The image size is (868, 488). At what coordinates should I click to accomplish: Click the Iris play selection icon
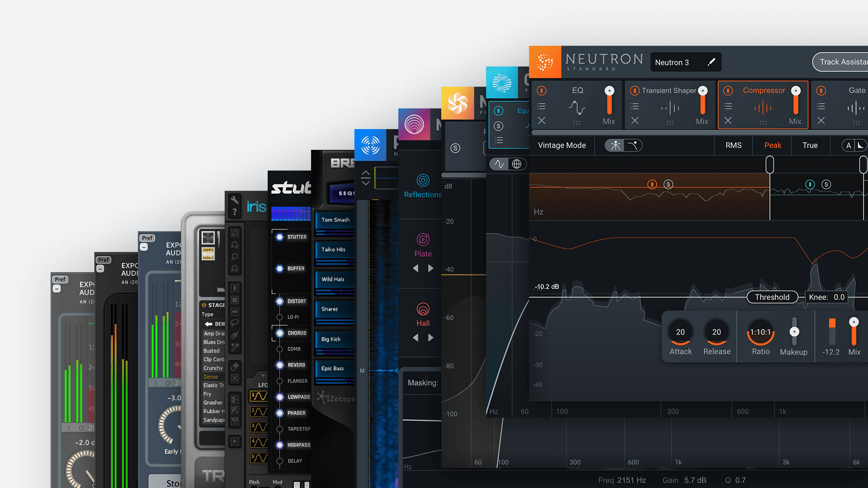(x=234, y=441)
